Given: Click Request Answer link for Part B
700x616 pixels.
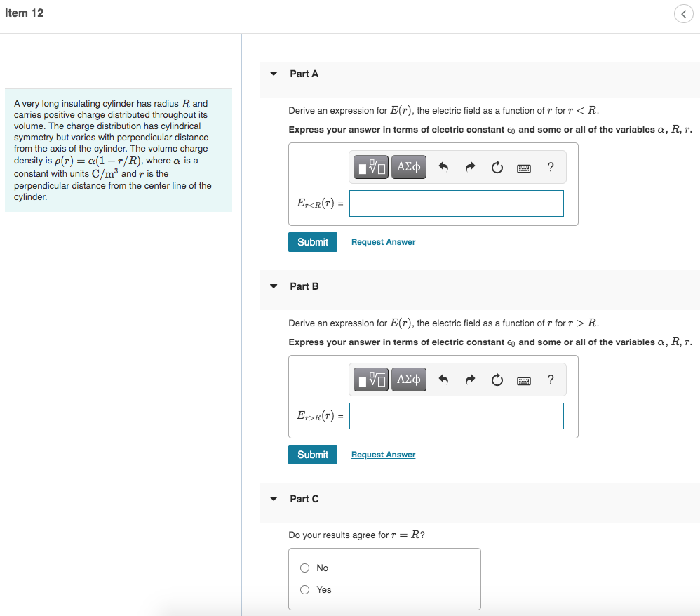Looking at the screenshot, I should (383, 455).
